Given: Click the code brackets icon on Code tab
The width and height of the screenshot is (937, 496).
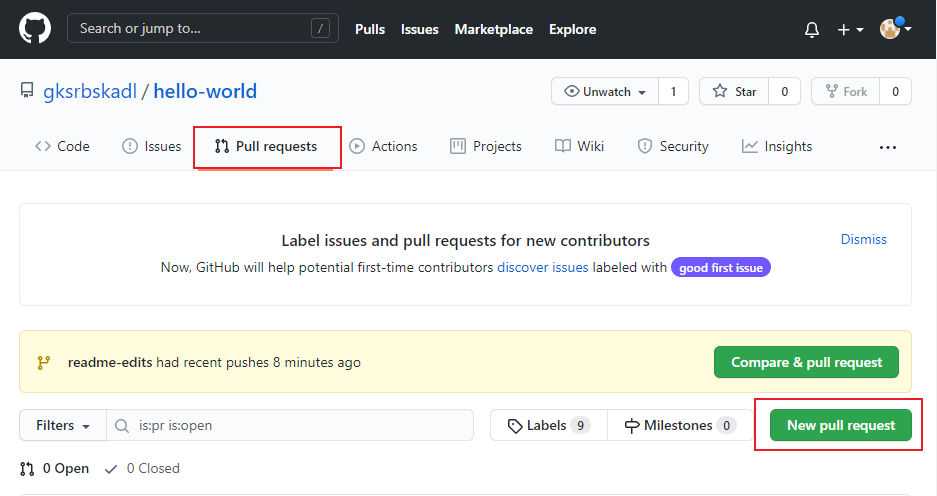Looking at the screenshot, I should (x=42, y=146).
